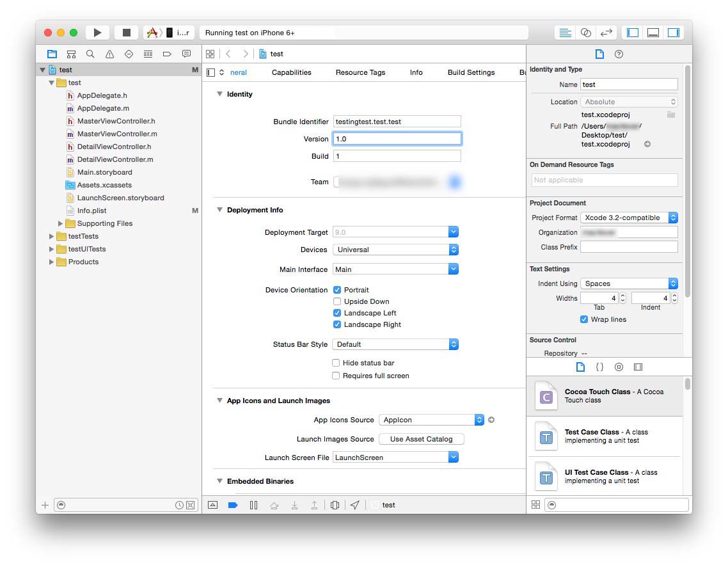Toggle breakpoints in the debug bar

point(233,505)
